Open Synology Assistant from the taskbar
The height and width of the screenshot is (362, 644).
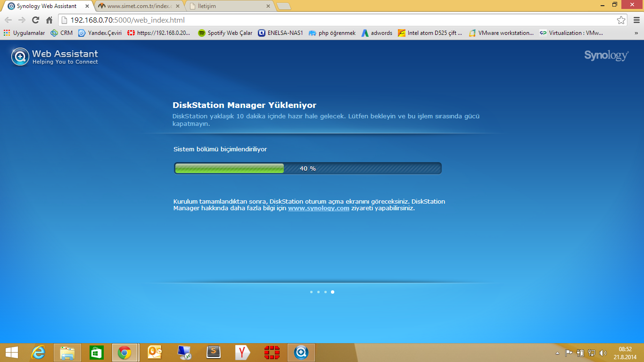pyautogui.click(x=301, y=353)
